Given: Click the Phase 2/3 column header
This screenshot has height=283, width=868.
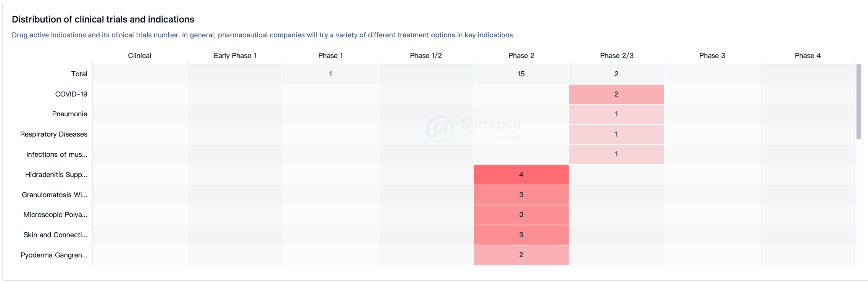Looking at the screenshot, I should tap(616, 56).
